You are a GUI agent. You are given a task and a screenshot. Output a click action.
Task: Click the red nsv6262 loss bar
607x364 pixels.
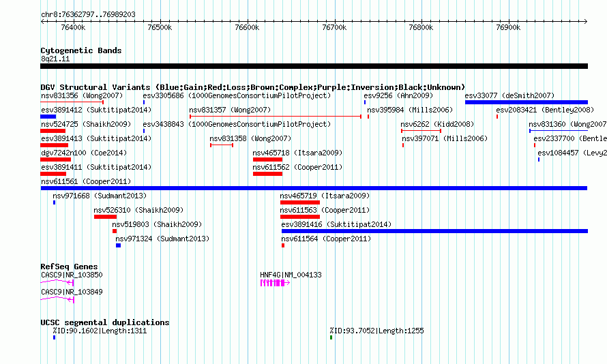point(421,131)
